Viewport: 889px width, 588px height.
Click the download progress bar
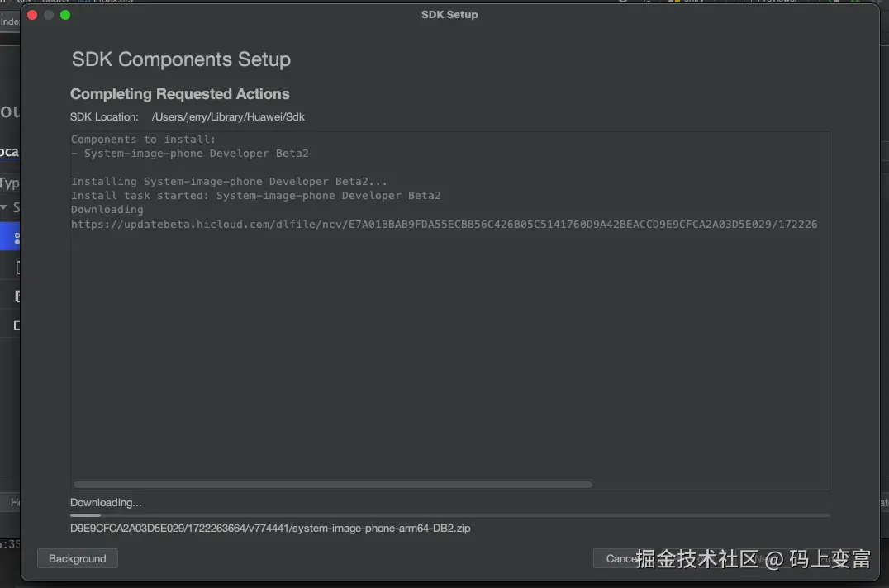click(449, 515)
